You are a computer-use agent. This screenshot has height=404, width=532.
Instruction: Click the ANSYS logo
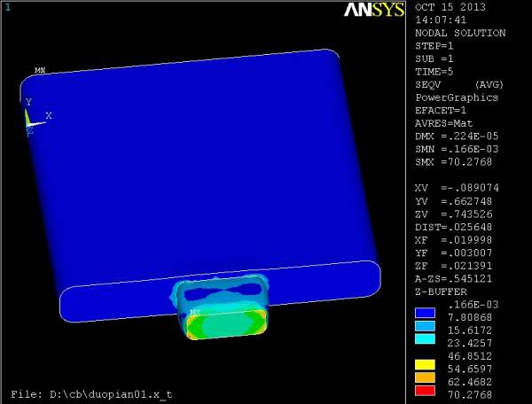coord(374,10)
